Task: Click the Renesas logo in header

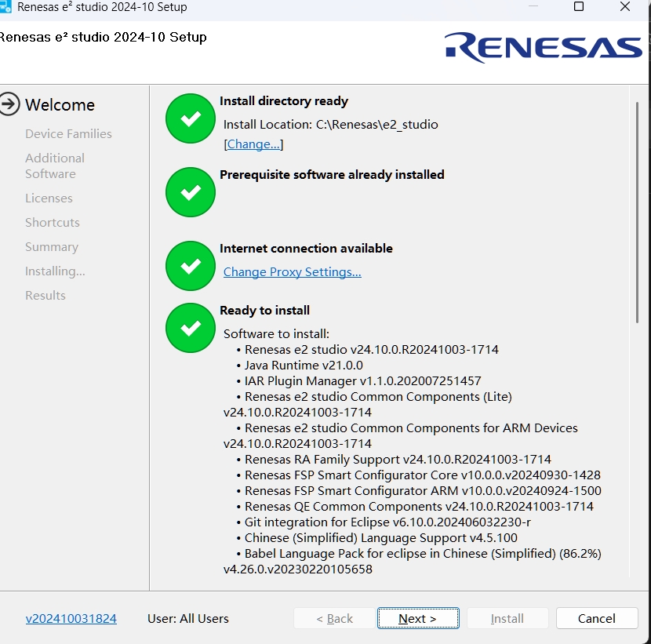Action: click(x=544, y=47)
